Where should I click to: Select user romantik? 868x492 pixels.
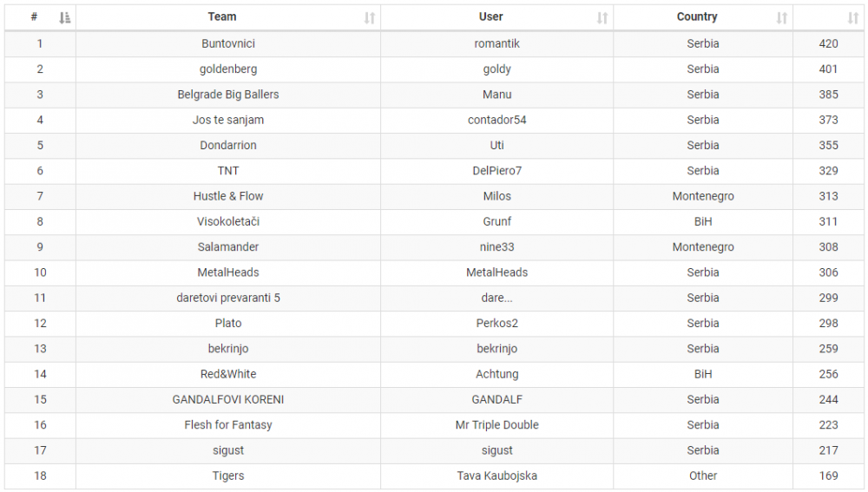(497, 43)
